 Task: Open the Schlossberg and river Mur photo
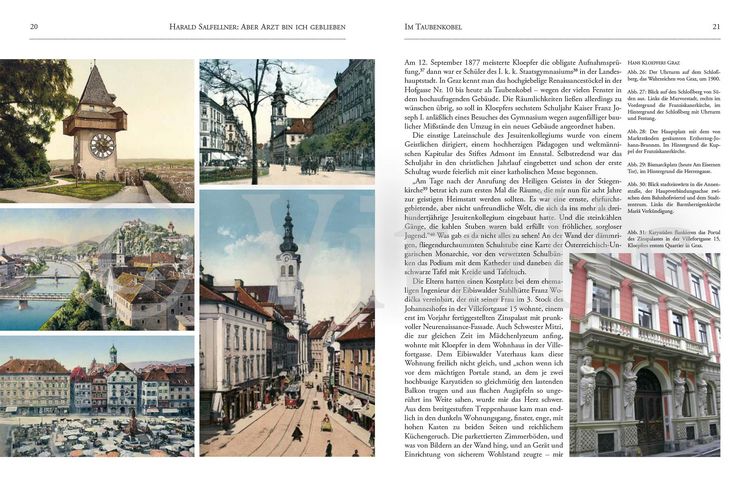click(97, 269)
